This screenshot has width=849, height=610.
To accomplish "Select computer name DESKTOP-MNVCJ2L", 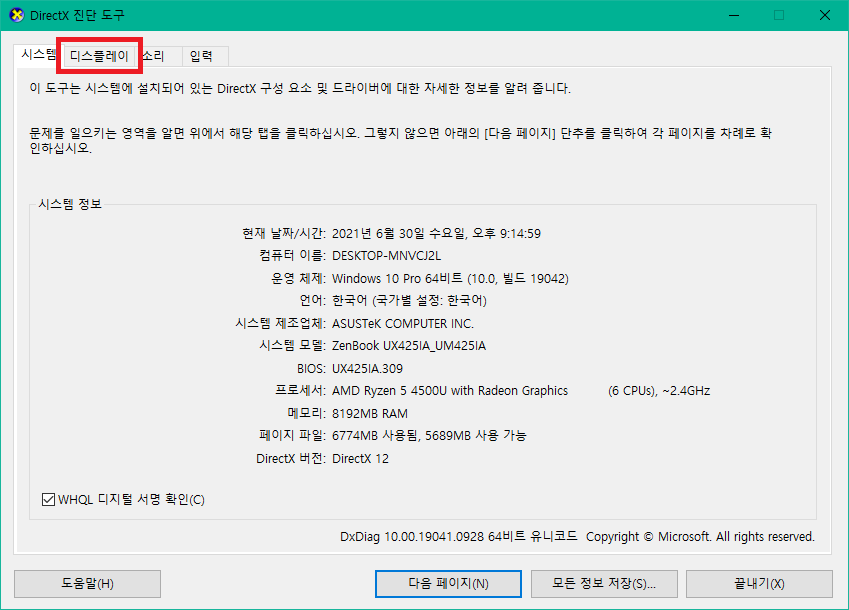I will pyautogui.click(x=387, y=255).
